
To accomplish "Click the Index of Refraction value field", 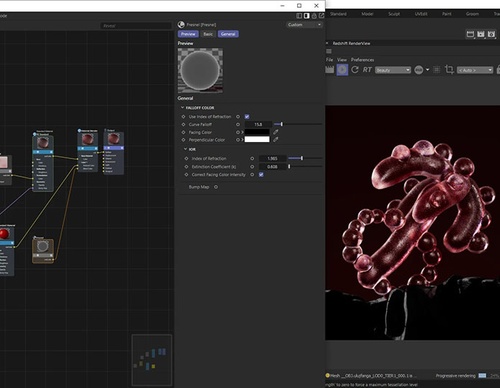I will pyautogui.click(x=272, y=158).
